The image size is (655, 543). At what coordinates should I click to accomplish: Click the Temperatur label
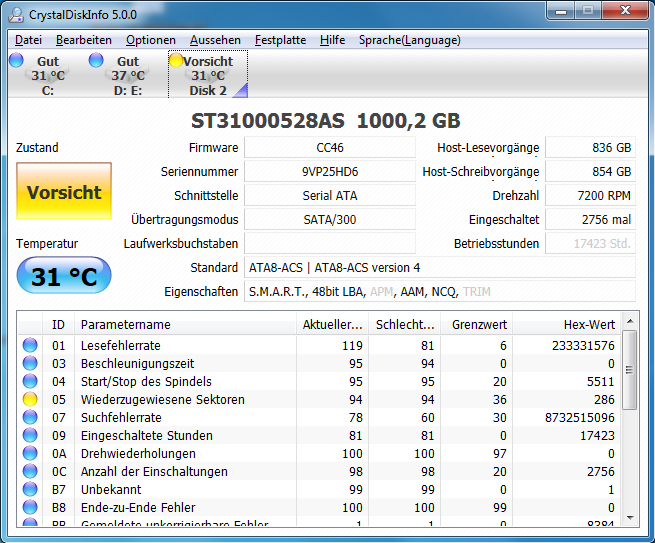(47, 244)
